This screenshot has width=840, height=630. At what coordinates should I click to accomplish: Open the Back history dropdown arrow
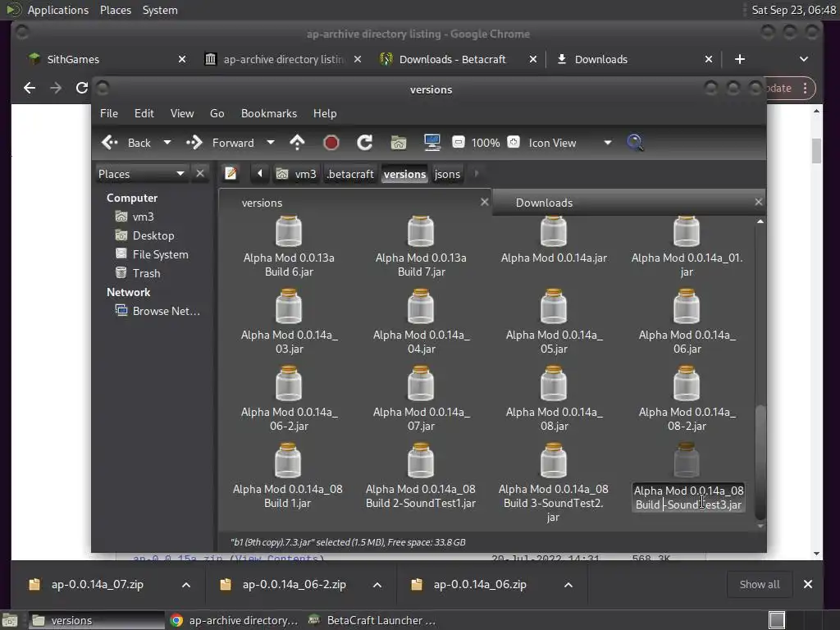167,143
